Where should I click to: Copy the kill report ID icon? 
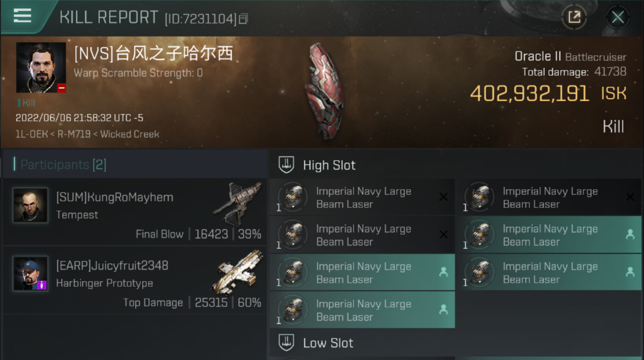243,19
